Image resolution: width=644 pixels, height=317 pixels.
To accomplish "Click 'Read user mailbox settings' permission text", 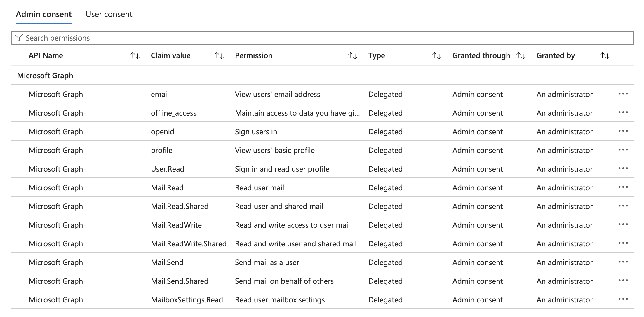I will coord(280,300).
